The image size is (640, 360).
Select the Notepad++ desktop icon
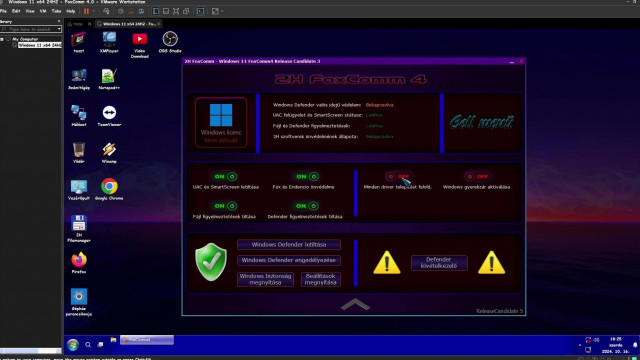109,79
